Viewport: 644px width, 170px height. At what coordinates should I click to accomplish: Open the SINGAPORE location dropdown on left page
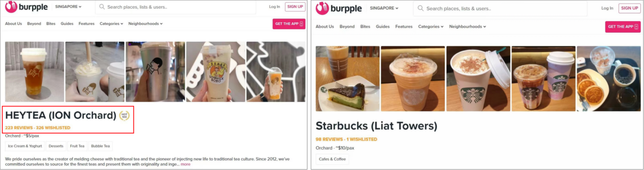click(x=68, y=7)
